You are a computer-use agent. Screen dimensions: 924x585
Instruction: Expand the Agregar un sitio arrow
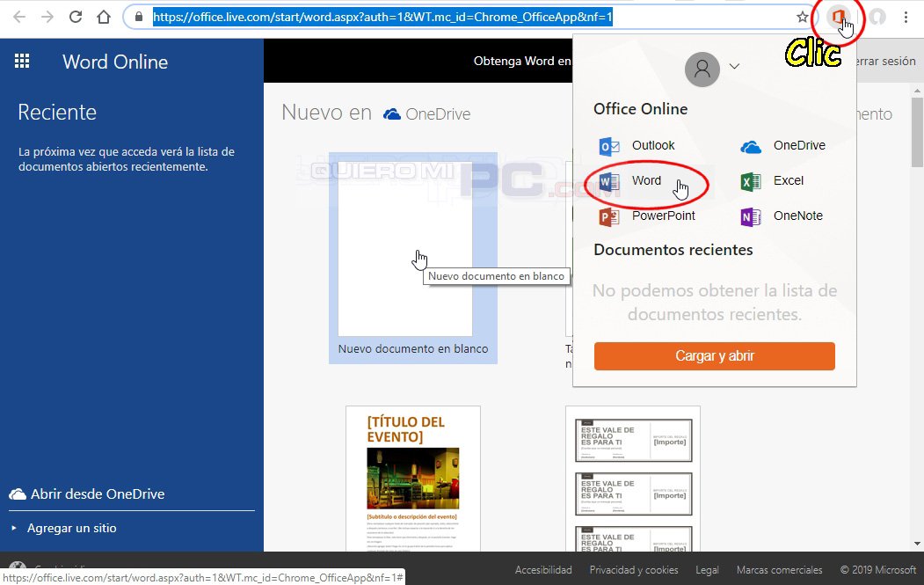[14, 528]
